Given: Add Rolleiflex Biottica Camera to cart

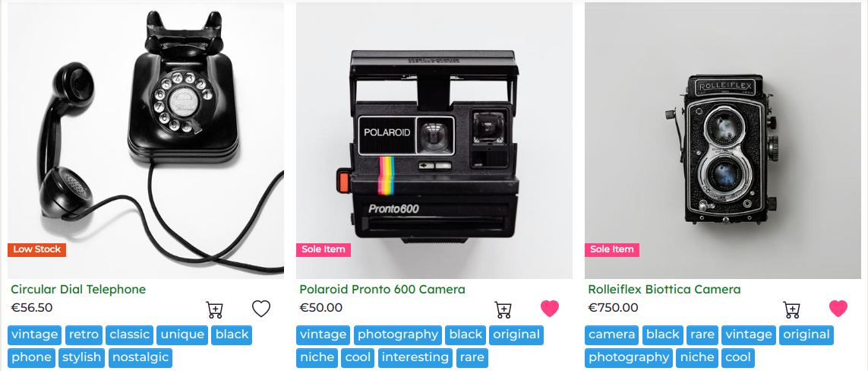Looking at the screenshot, I should pyautogui.click(x=791, y=309).
